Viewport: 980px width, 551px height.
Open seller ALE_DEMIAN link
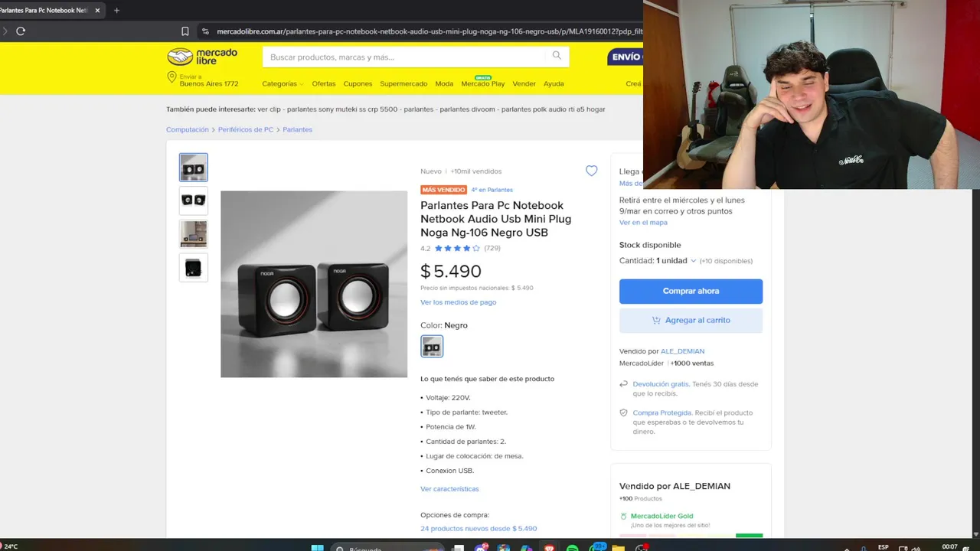(x=682, y=351)
